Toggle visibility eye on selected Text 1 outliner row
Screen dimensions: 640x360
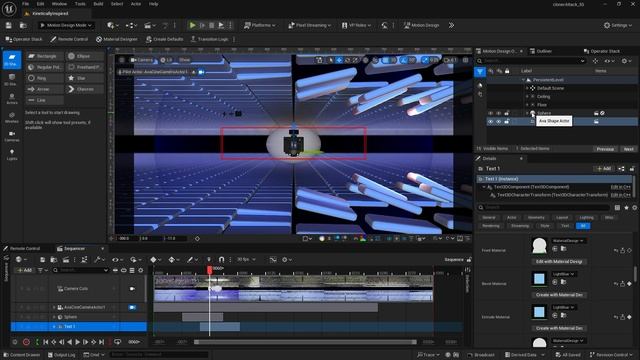click(x=491, y=122)
